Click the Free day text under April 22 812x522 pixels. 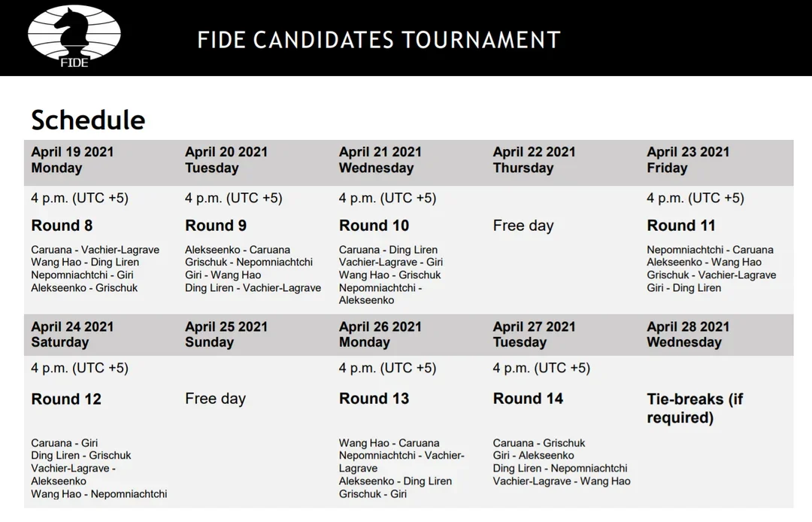tap(523, 226)
